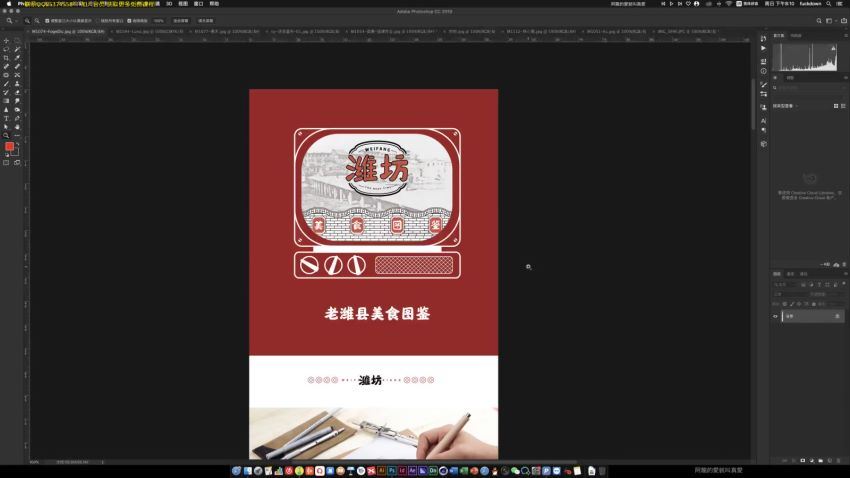850x478 pixels.
Task: Select the Horizontal Type tool
Action: (6, 119)
